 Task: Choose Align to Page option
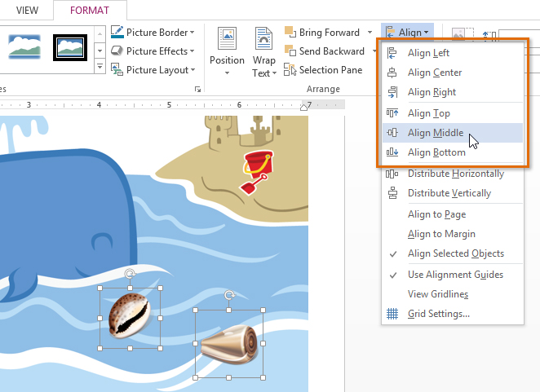point(453,214)
